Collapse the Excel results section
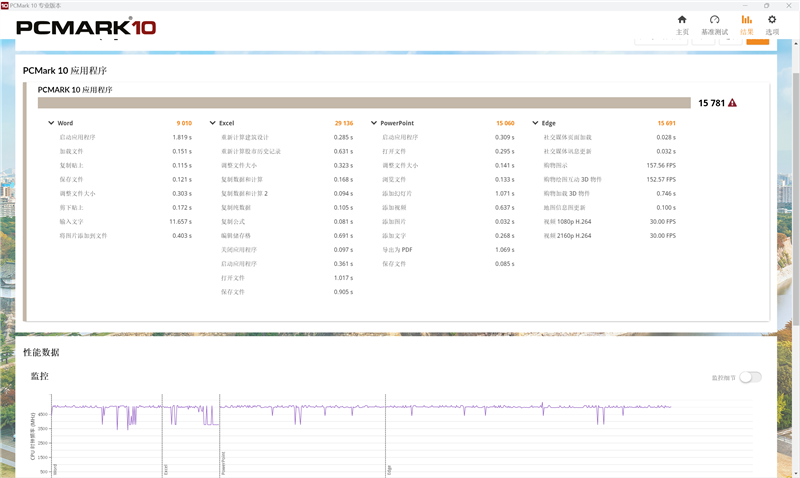This screenshot has width=800, height=478. click(213, 123)
